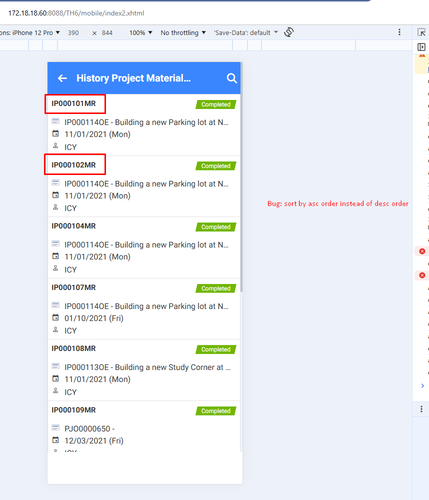Open record IP000104MR
Screen dimensions: 429x500
[144, 248]
